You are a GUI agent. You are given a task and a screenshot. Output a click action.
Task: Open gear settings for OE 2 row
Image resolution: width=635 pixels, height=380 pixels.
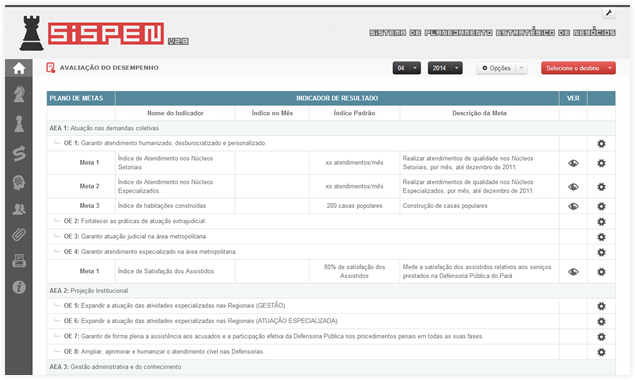coord(601,222)
